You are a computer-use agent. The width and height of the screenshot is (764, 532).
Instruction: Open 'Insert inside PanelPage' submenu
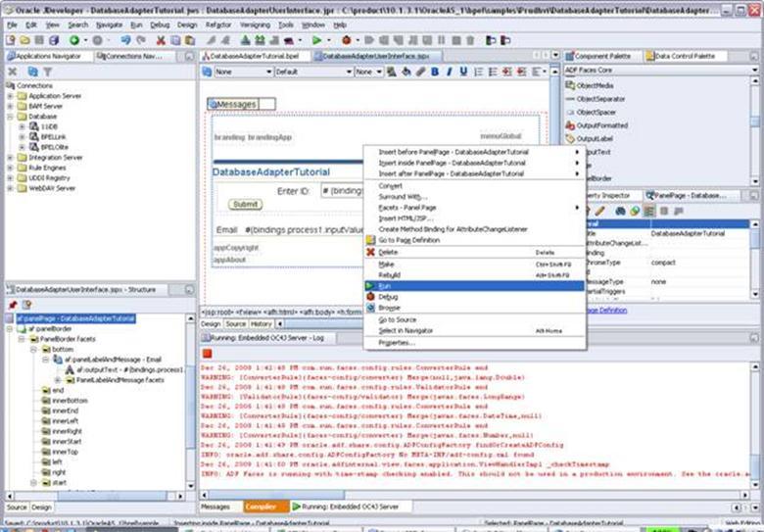(x=475, y=163)
